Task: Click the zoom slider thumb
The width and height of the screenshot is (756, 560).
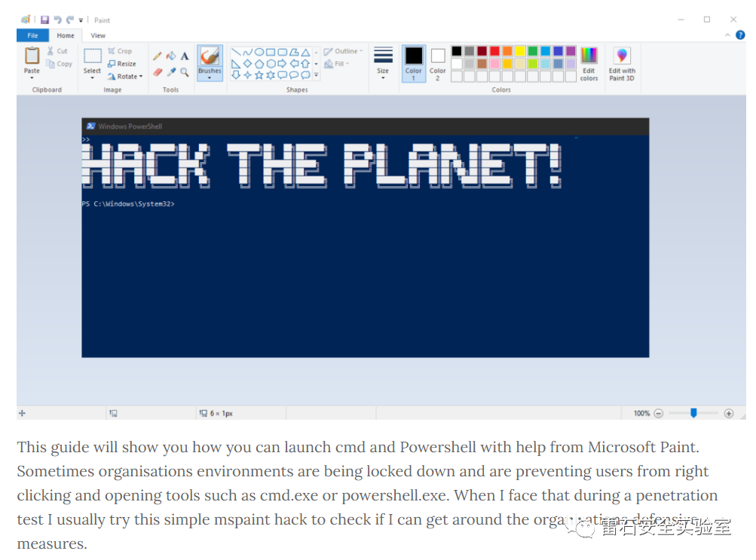Action: 693,413
